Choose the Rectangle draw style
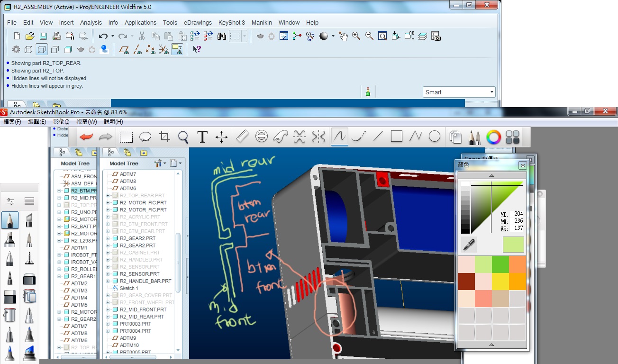 pyautogui.click(x=396, y=137)
